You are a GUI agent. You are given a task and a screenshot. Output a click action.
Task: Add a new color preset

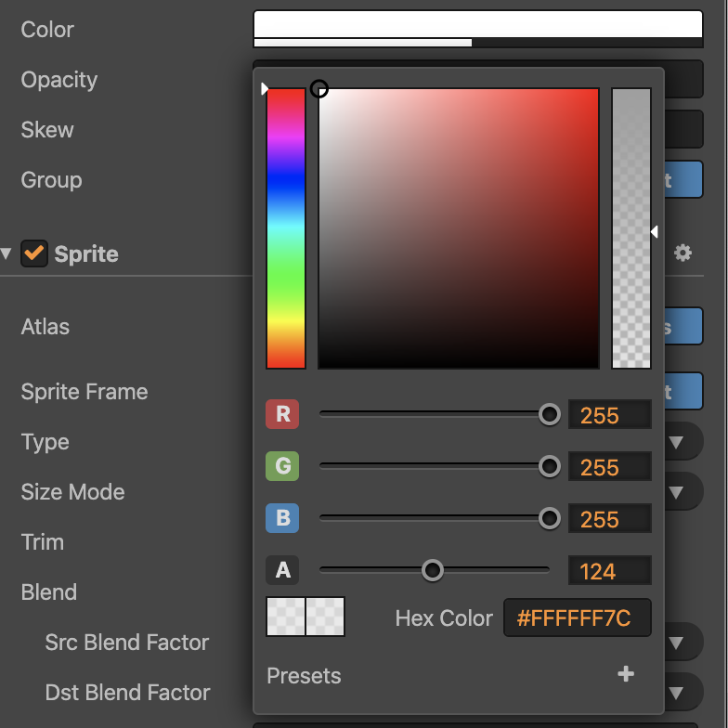point(626,674)
